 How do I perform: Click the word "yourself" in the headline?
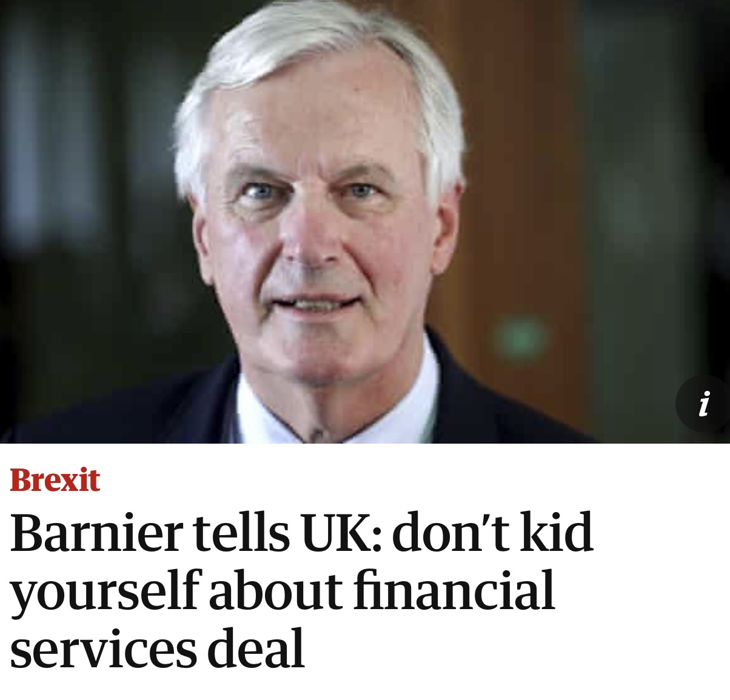(x=104, y=592)
